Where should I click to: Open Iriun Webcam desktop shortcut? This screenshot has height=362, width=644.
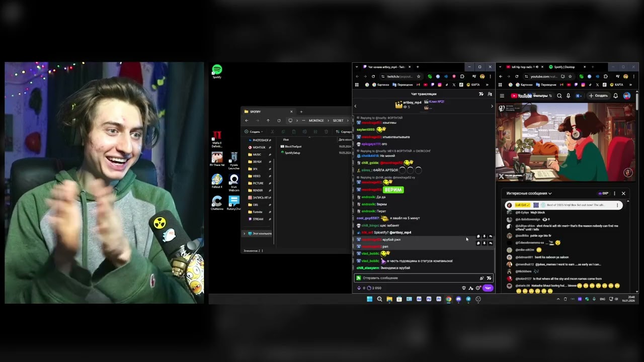tap(234, 183)
